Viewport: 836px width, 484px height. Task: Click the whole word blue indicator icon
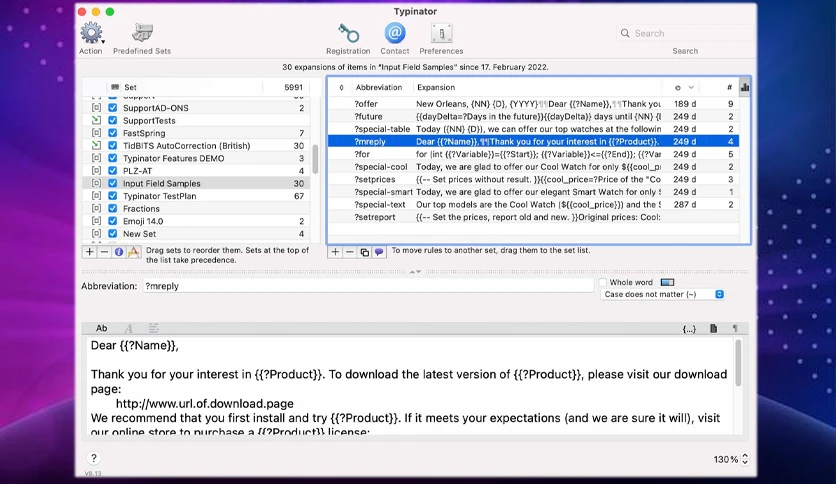pos(667,282)
